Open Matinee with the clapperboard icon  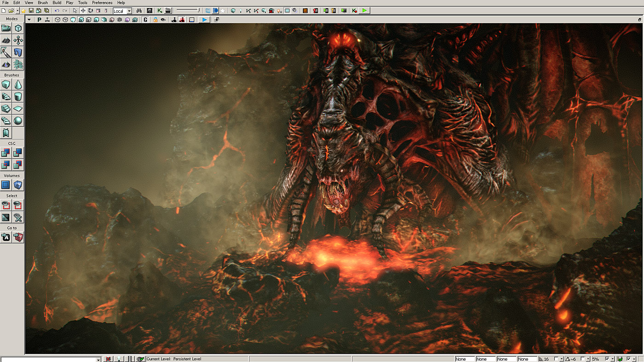click(167, 11)
